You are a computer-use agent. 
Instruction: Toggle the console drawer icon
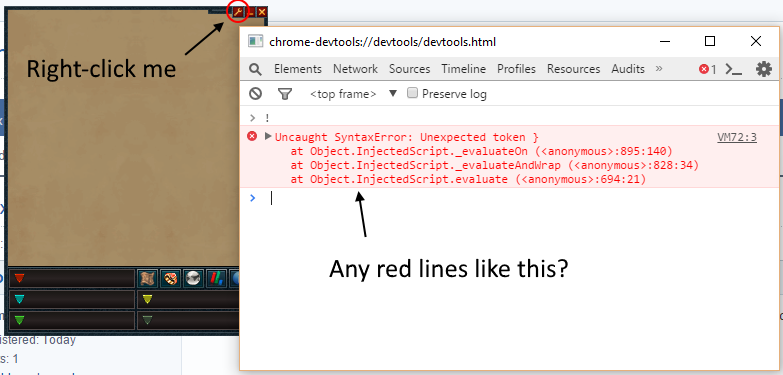click(x=733, y=69)
